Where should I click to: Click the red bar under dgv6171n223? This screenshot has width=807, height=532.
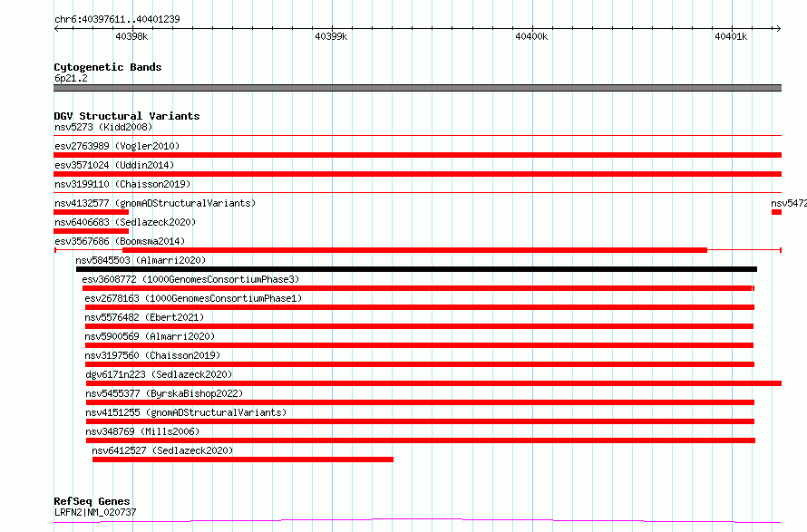(x=433, y=383)
